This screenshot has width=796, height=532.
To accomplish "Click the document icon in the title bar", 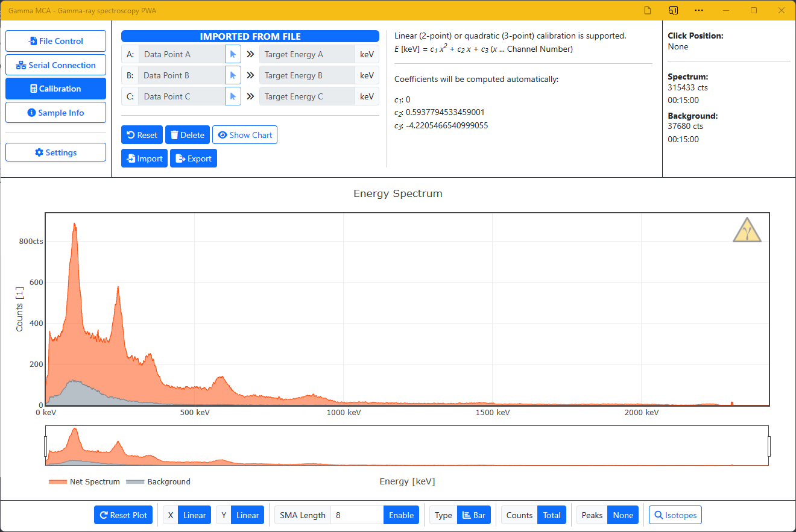I will click(x=648, y=10).
